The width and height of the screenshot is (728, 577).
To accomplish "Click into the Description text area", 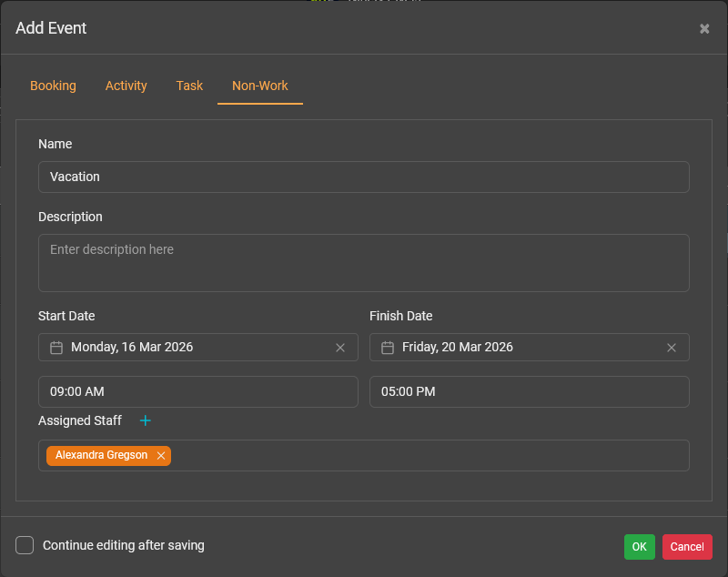I will [x=363, y=263].
